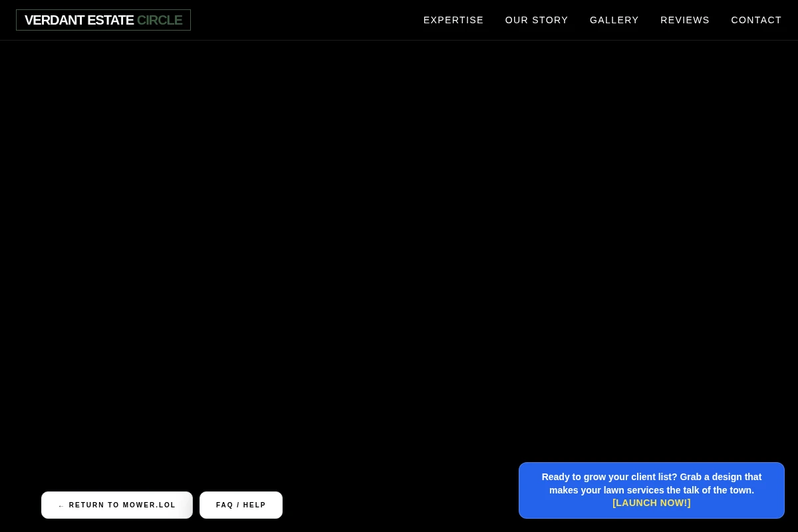Click the 'Ready to grow your client list' banner text

652,483
